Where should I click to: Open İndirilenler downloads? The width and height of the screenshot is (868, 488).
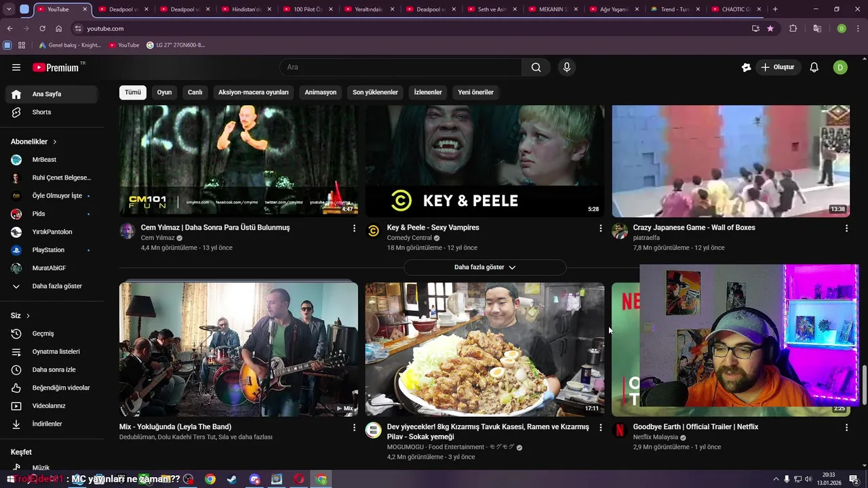[52, 424]
